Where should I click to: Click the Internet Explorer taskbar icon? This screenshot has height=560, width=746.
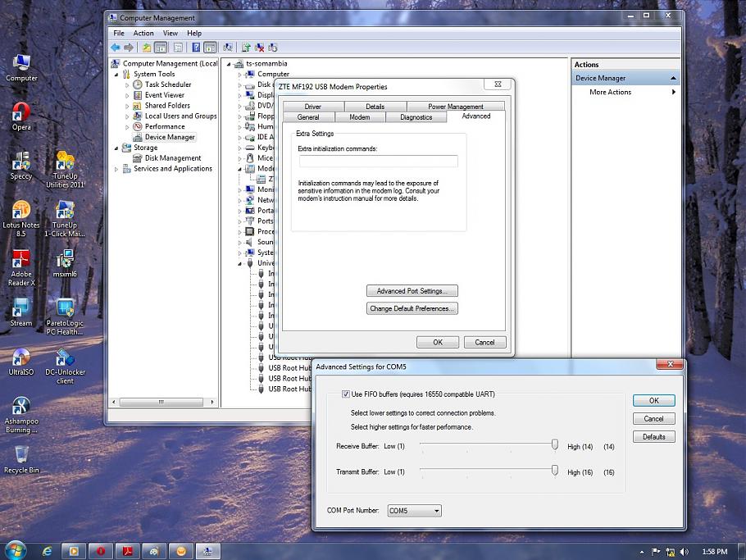click(48, 550)
